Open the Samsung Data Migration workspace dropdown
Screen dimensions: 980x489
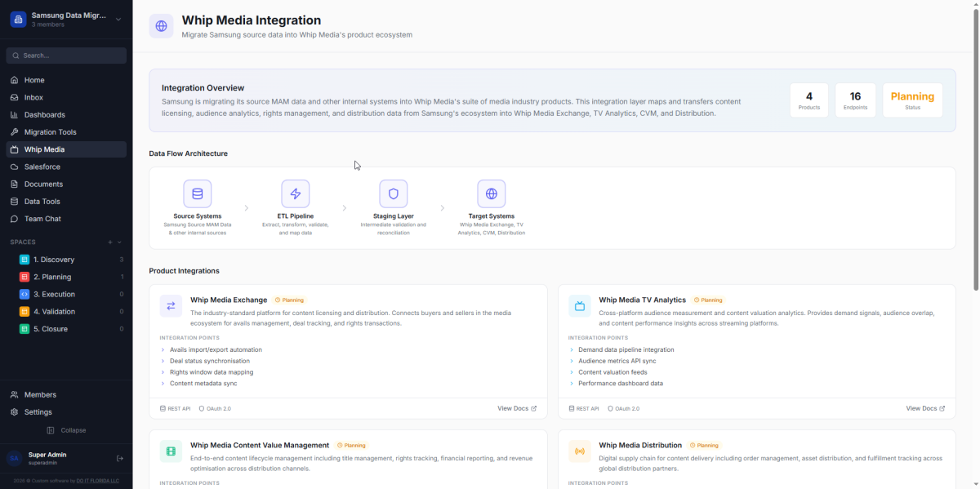118,20
